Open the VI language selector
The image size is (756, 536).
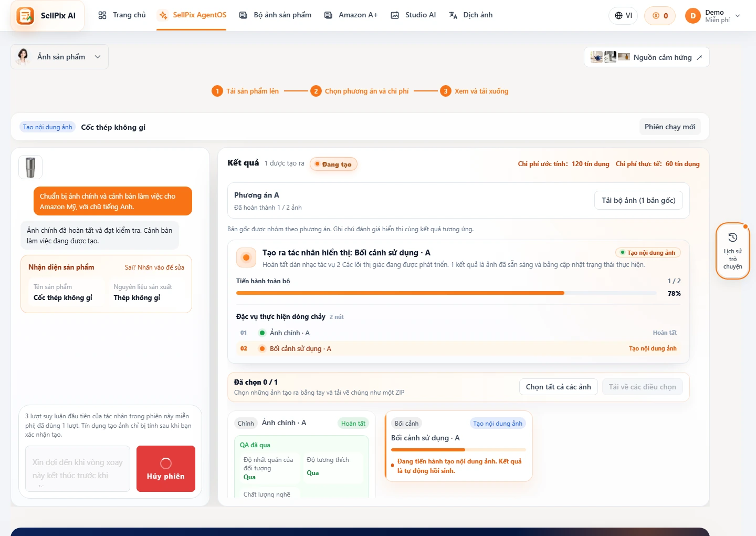click(x=623, y=16)
